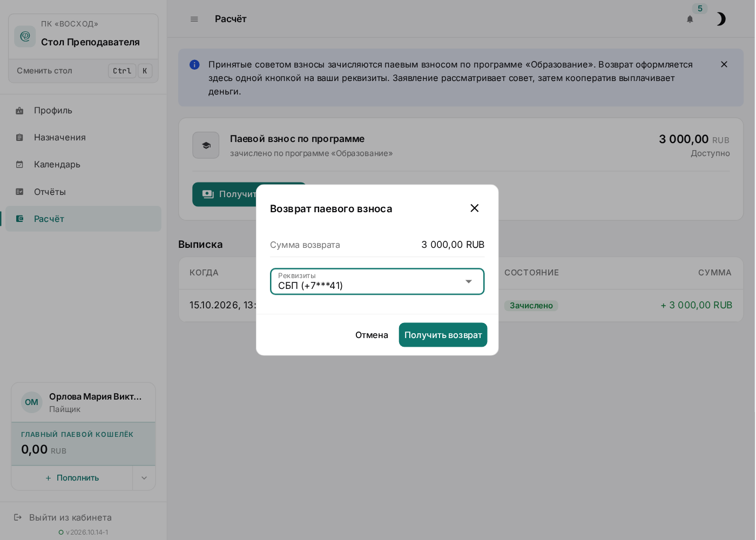This screenshot has width=756, height=540.
Task: Cancel via Отмена button
Action: click(372, 335)
